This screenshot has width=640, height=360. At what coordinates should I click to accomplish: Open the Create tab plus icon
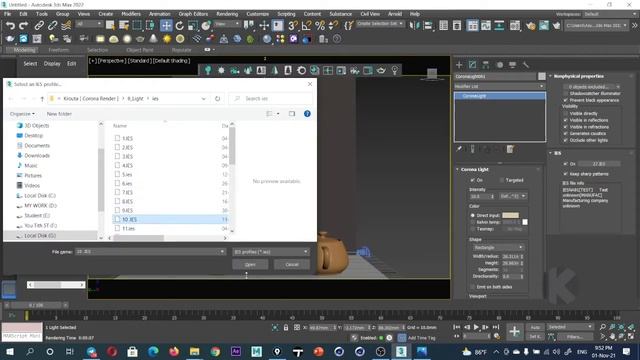pyautogui.click(x=459, y=64)
